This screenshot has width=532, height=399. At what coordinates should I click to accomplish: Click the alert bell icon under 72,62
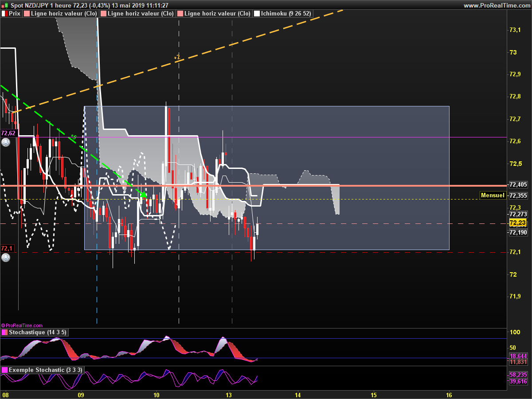click(x=6, y=143)
